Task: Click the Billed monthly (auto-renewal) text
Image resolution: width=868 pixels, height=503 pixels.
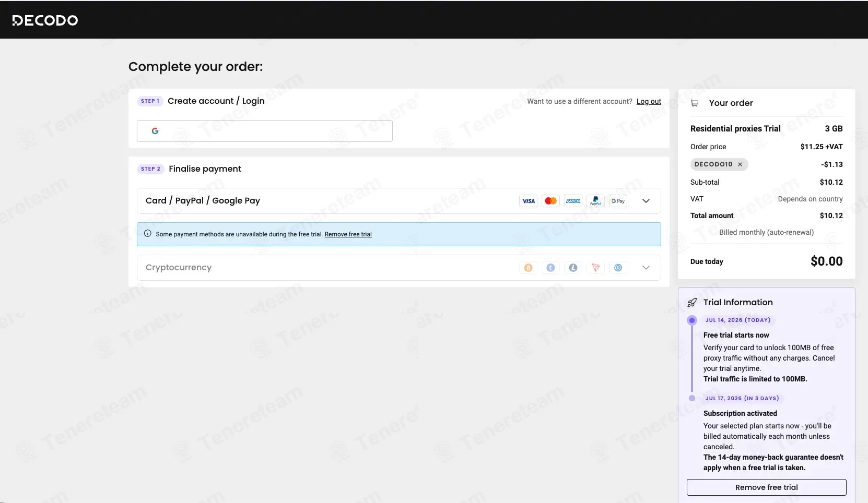Action: coord(766,233)
